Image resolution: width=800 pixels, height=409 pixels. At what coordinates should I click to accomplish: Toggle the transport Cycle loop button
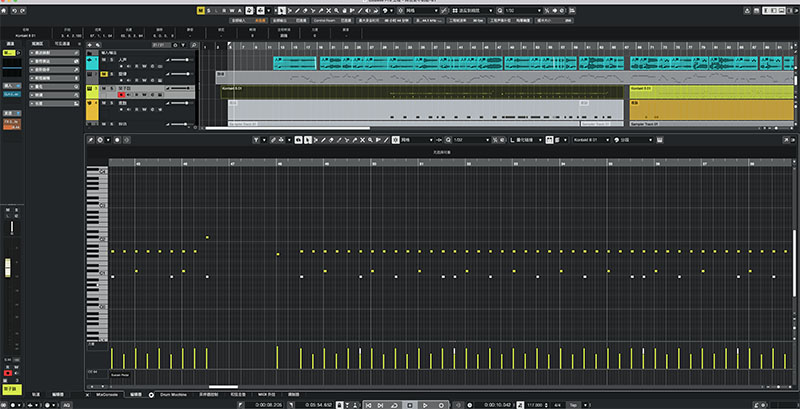coord(395,405)
